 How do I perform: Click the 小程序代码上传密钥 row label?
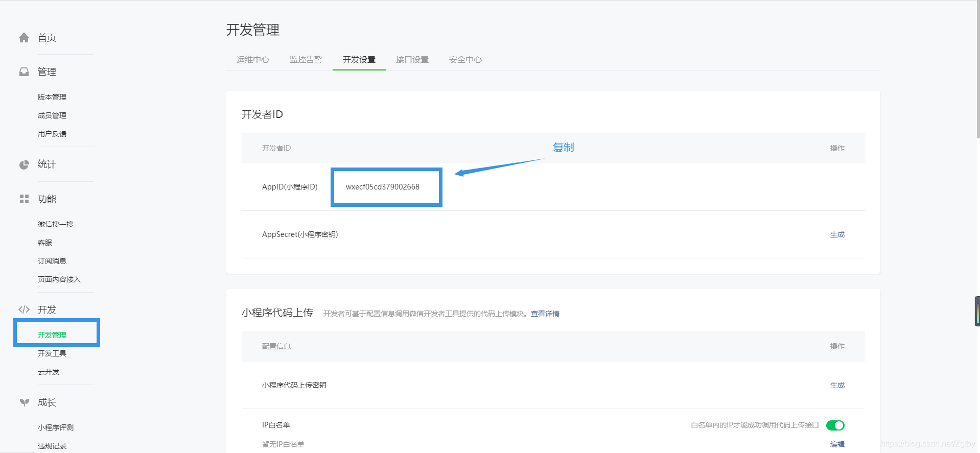click(294, 385)
